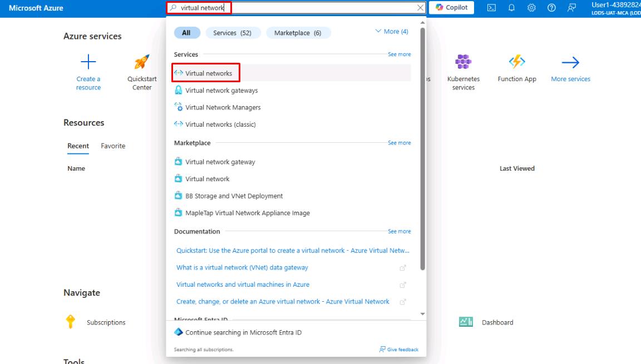Click the Last Viewed column header
The width and height of the screenshot is (641, 364).
(517, 168)
